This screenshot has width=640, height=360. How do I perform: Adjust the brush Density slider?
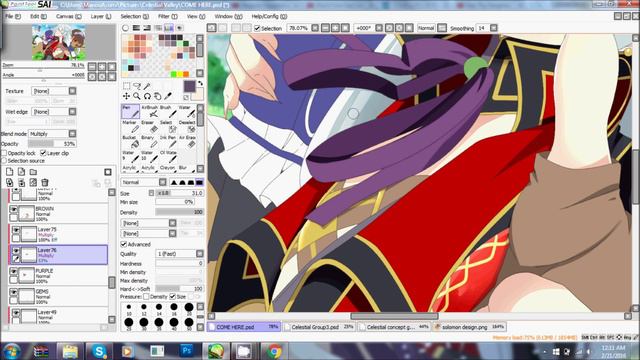coord(179,212)
